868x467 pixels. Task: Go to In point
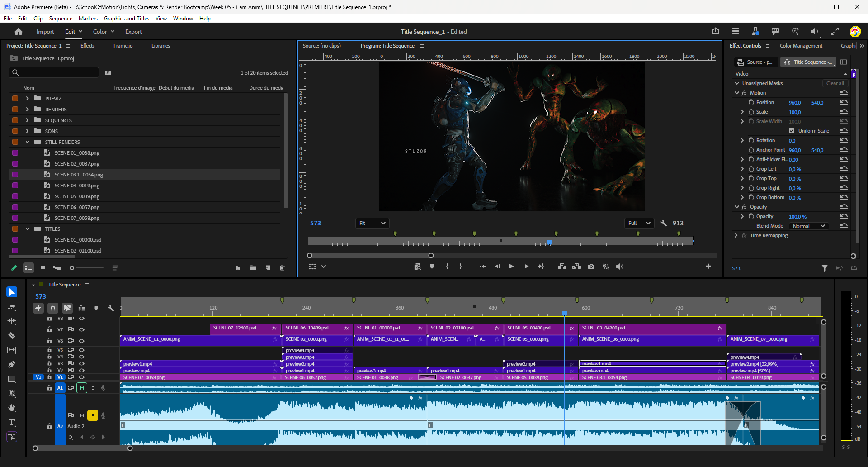coord(483,267)
